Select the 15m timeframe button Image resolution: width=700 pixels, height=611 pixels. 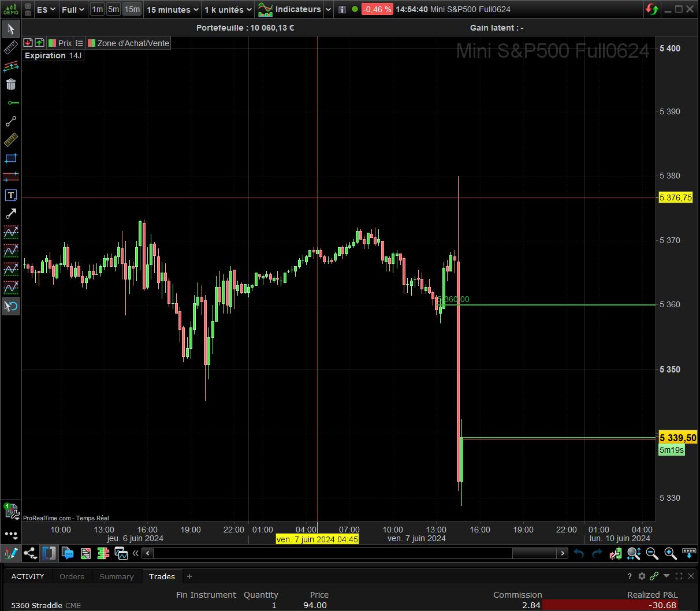point(132,9)
